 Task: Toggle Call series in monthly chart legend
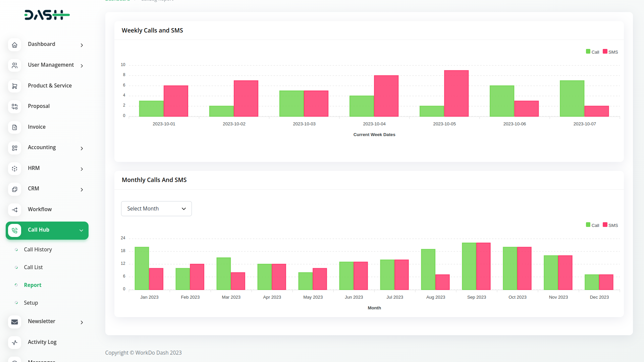click(592, 225)
